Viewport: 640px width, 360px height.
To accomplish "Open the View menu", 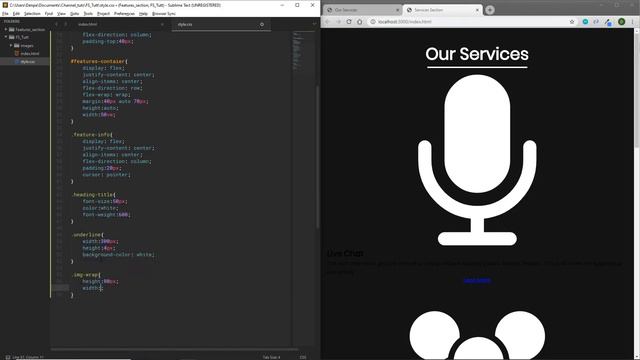I will (x=61, y=13).
